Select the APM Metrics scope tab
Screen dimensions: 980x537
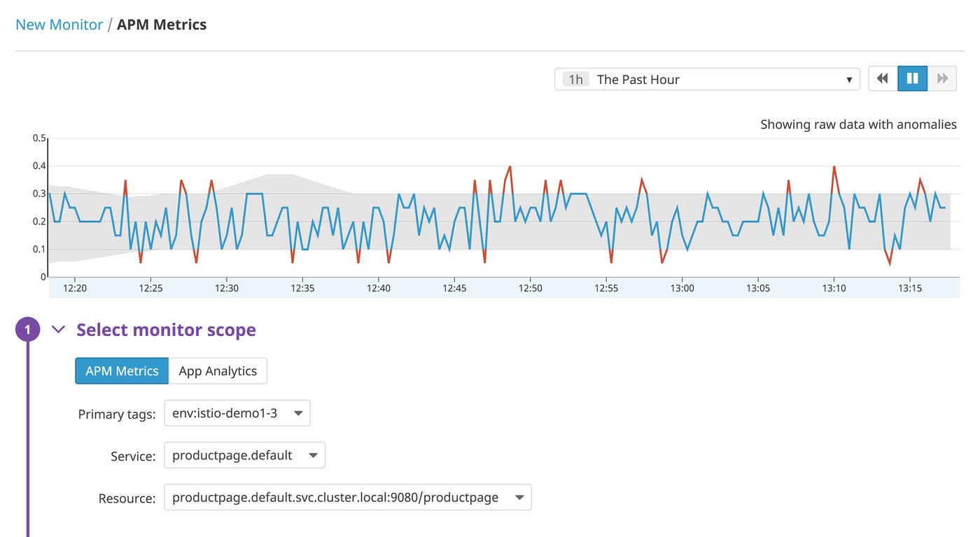click(122, 371)
